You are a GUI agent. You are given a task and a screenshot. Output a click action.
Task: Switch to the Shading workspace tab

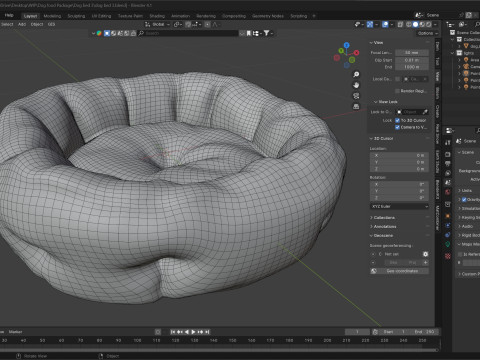pos(157,16)
